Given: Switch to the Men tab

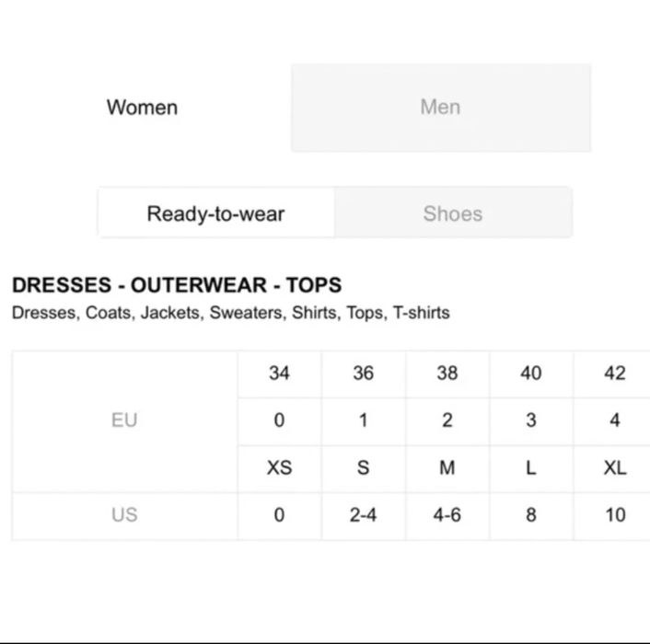Looking at the screenshot, I should pos(440,107).
